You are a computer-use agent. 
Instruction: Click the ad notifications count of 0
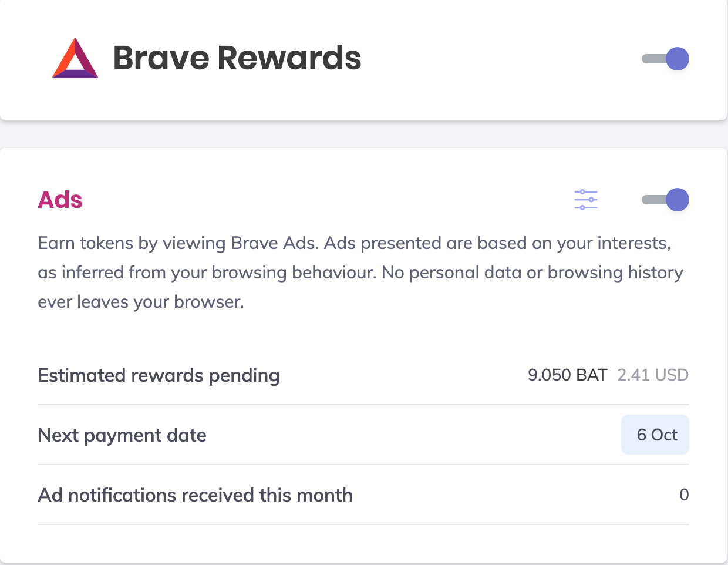click(x=684, y=495)
